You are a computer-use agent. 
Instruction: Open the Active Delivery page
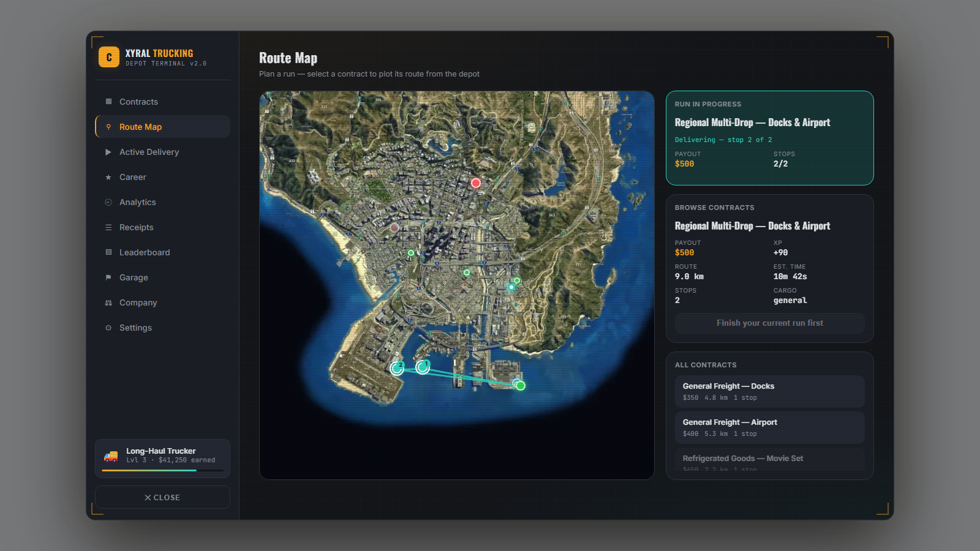coord(162,152)
